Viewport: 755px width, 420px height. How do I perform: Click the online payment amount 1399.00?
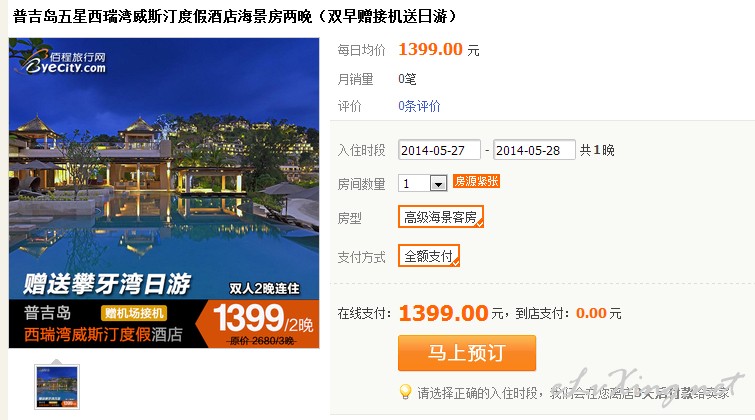[443, 313]
